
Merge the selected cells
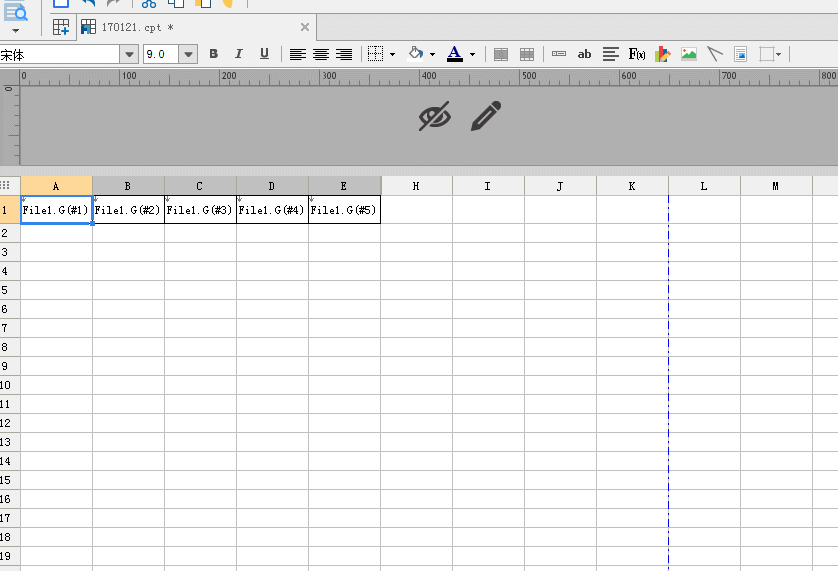coord(501,55)
